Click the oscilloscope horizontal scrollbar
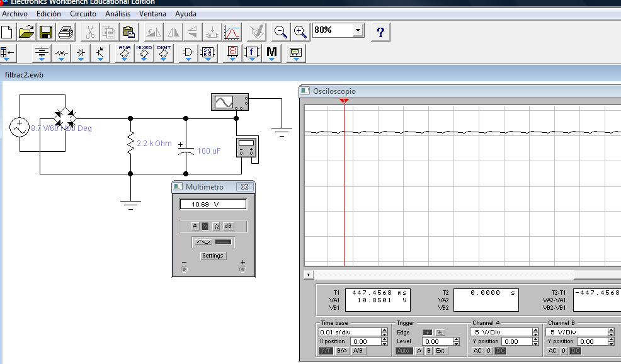 (x=463, y=275)
